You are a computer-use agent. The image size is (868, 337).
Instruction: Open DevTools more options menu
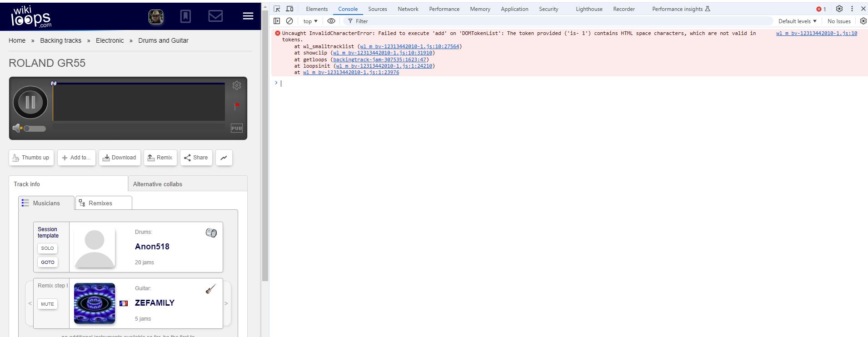point(852,9)
